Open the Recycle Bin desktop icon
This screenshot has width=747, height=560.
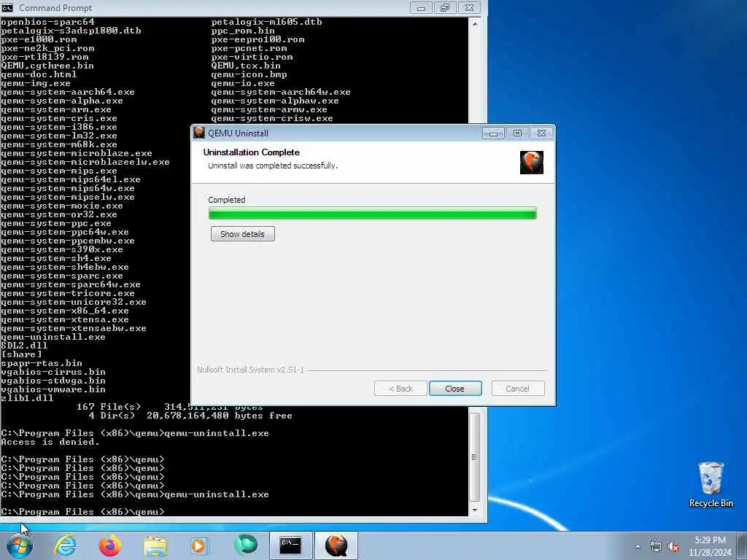711,484
